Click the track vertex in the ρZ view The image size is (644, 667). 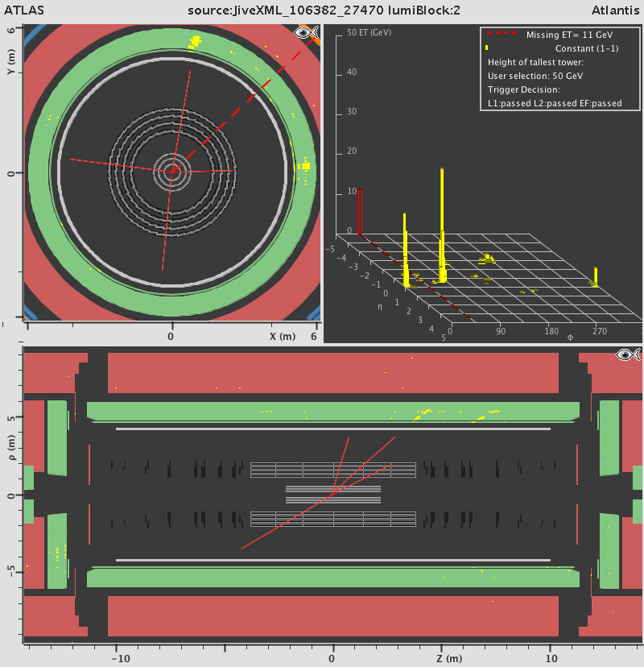click(331, 494)
